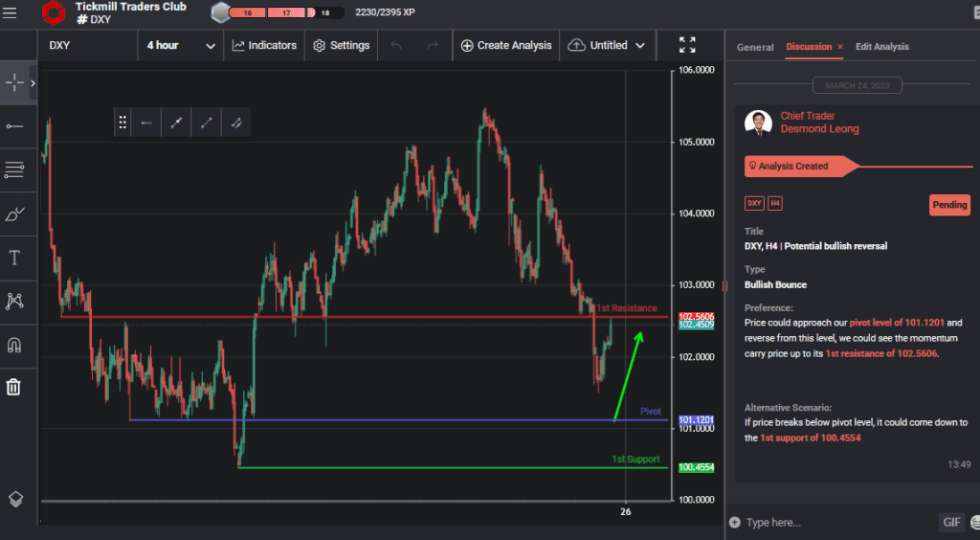Click the 101.1201 pivot price label

tap(697, 420)
